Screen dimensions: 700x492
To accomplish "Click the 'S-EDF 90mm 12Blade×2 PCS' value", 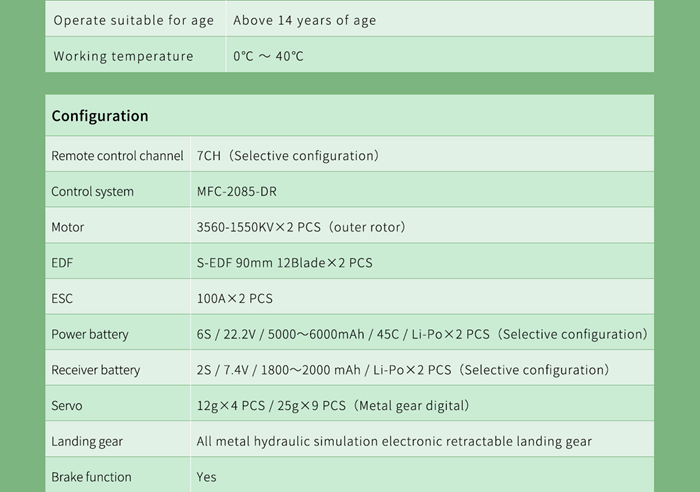I will 284,263.
